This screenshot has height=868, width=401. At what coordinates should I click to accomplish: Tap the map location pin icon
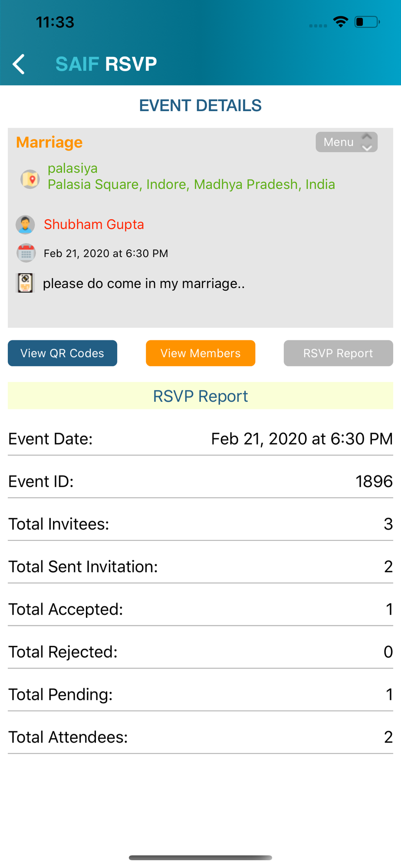[x=30, y=179]
